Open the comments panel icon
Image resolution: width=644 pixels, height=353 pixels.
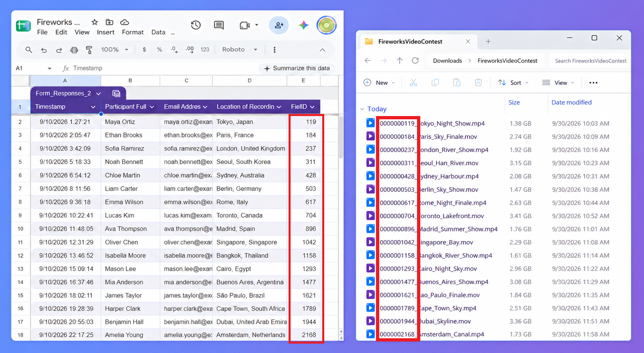point(219,25)
